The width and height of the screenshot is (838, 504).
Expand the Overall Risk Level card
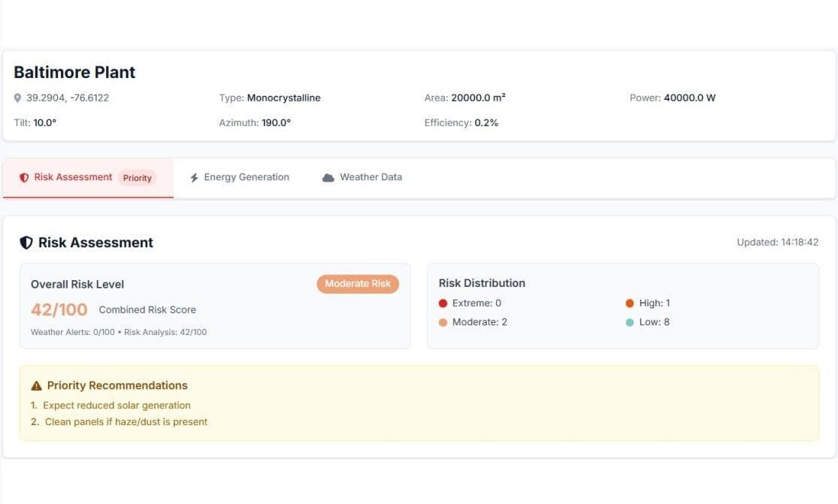(215, 306)
